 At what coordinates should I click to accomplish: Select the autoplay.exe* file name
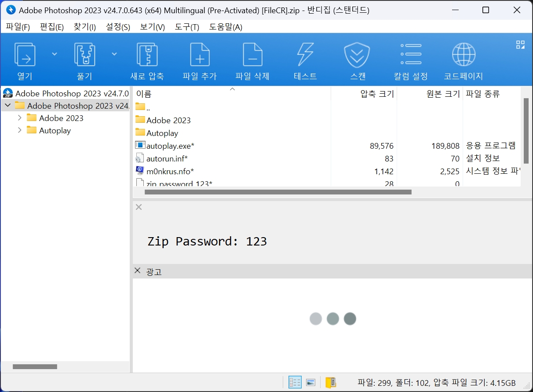pos(170,146)
